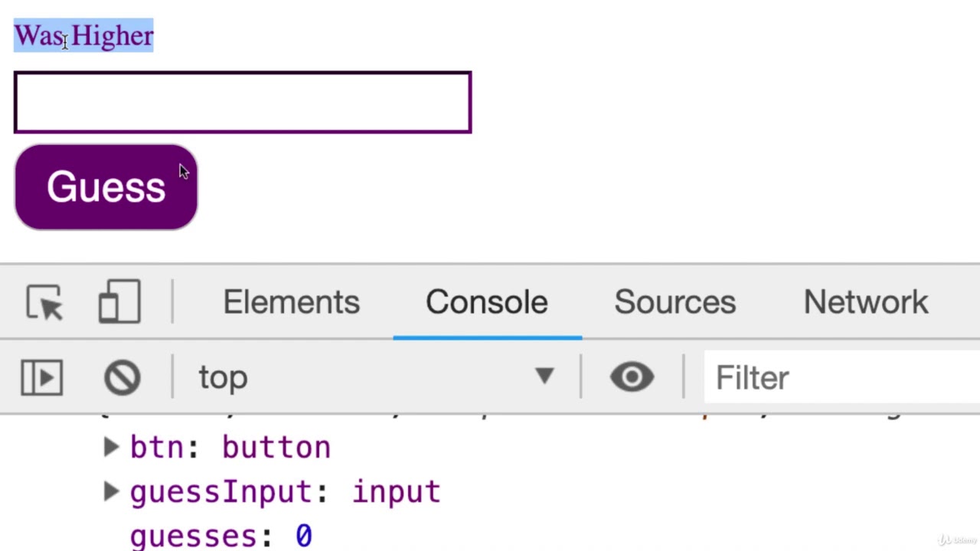Toggle the device toolbar icon
The width and height of the screenshot is (980, 551).
pos(119,302)
